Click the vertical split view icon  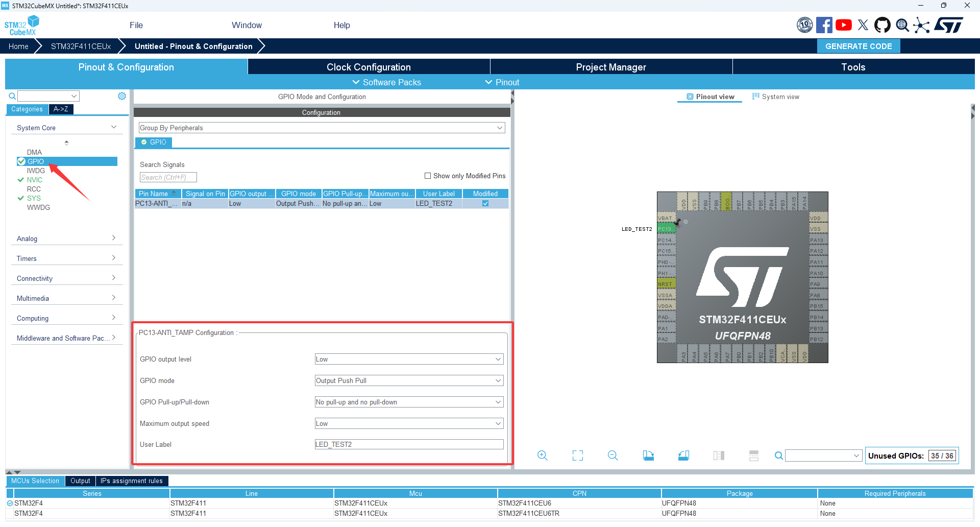click(x=719, y=456)
